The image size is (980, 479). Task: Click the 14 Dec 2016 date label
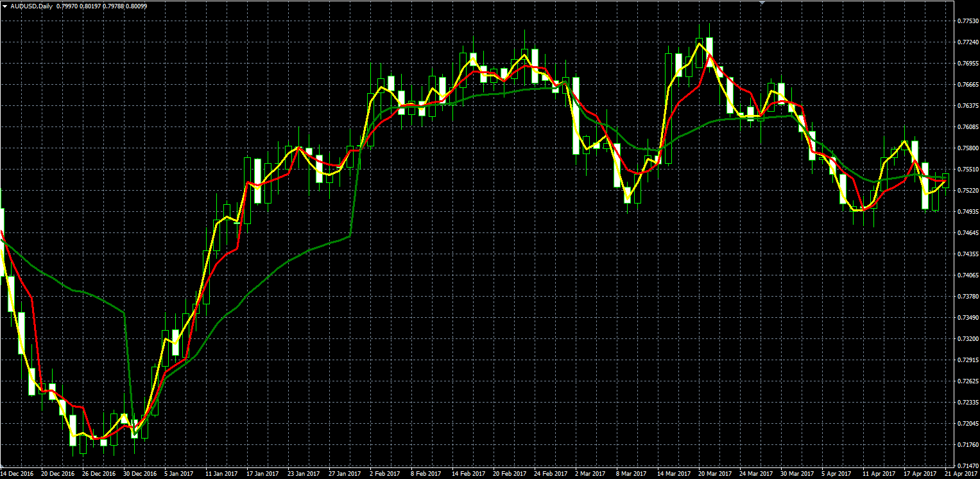tap(17, 474)
